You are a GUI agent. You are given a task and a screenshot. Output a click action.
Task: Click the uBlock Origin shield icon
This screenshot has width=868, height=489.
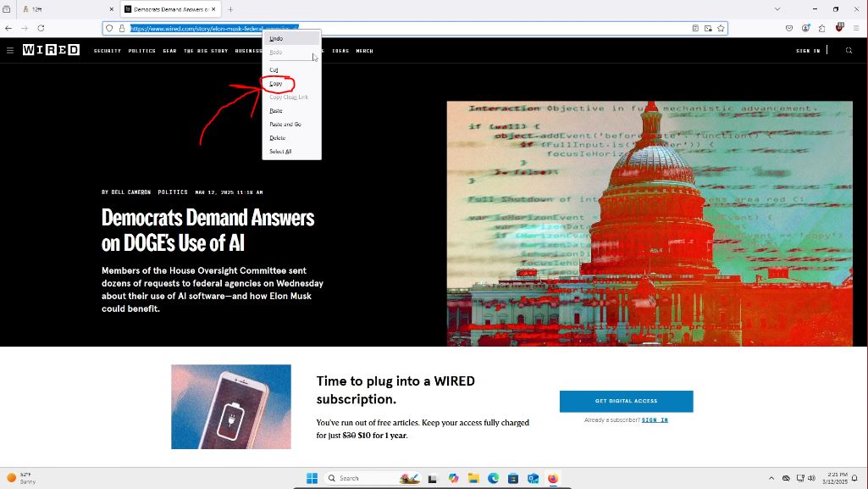[839, 27]
